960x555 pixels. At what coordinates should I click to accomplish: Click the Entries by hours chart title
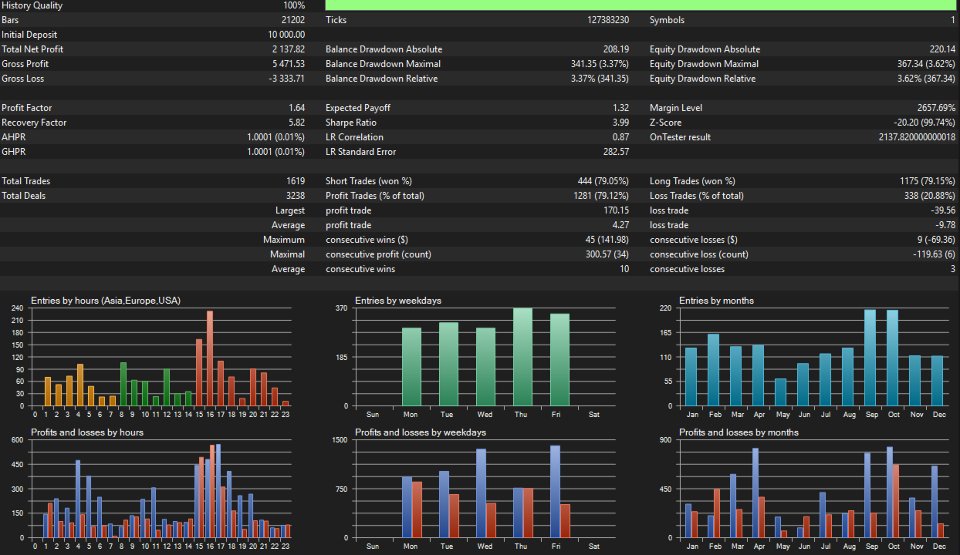point(105,301)
